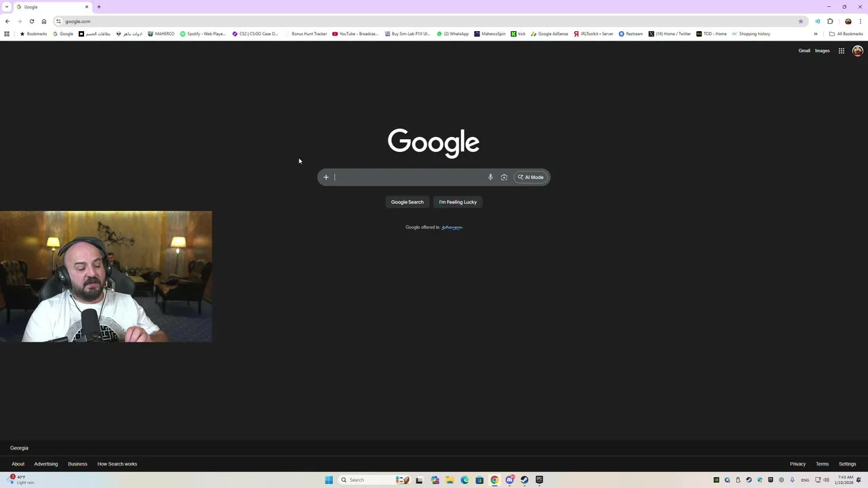Open Home / Twitter bookmark

pos(670,34)
